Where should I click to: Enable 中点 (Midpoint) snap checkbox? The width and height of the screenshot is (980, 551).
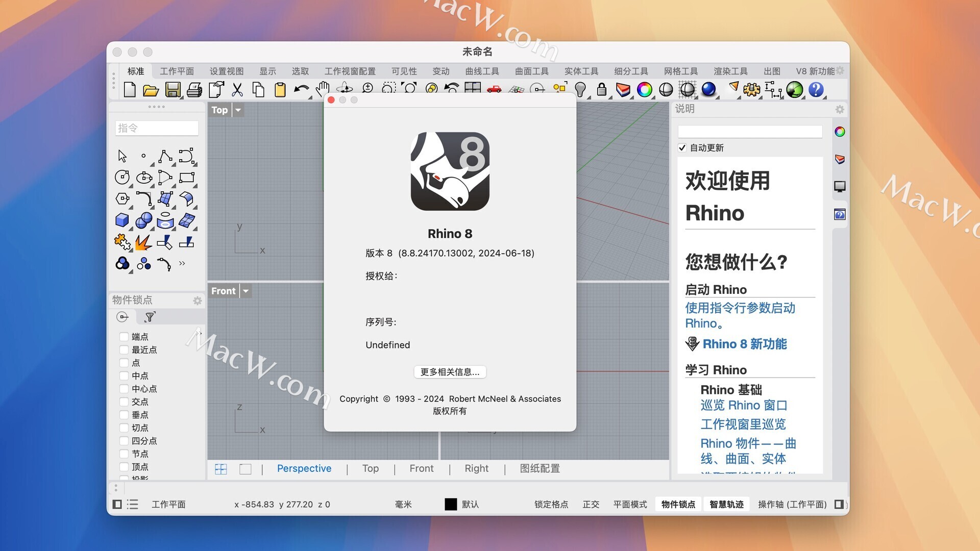pyautogui.click(x=122, y=376)
